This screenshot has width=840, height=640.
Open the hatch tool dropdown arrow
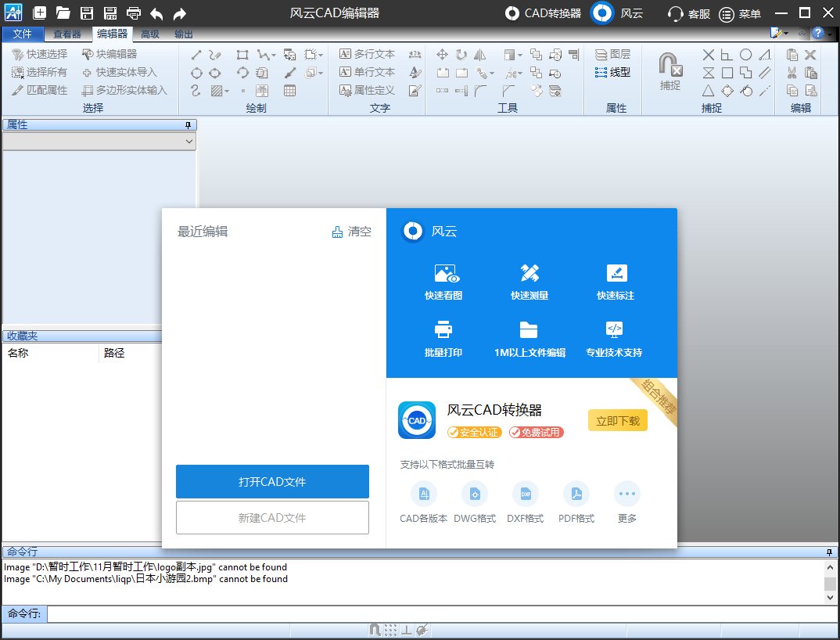tap(228, 91)
